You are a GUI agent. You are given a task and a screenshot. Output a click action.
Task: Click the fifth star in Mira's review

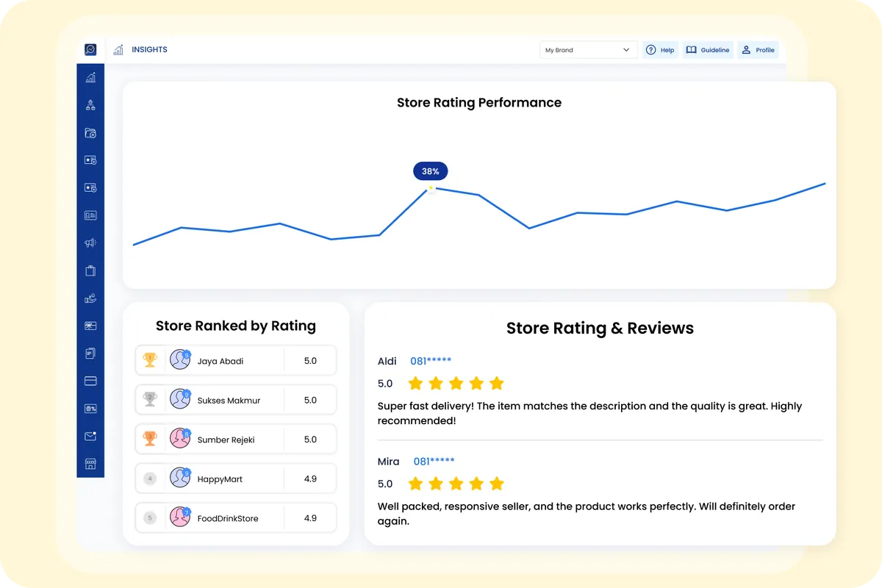[x=497, y=484]
